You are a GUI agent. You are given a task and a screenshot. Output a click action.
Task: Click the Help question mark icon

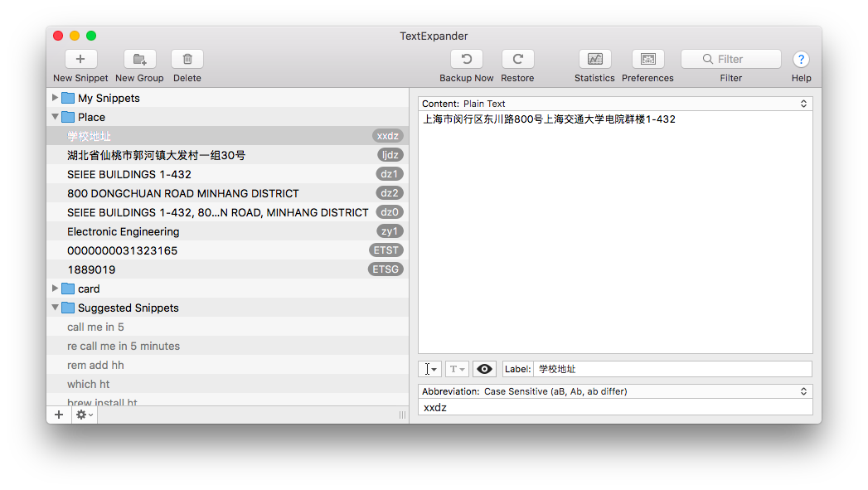801,59
